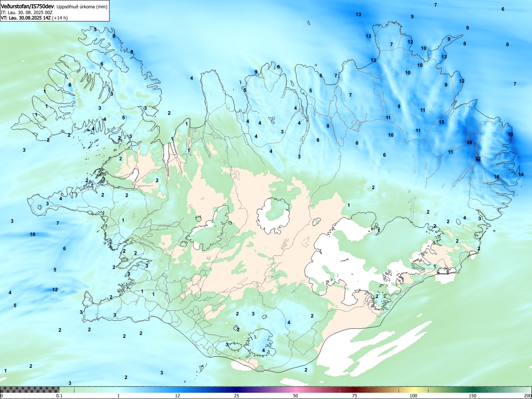This screenshot has width=532, height=399.
Task: Click the 100 label on the color scale
Action: pos(414,396)
